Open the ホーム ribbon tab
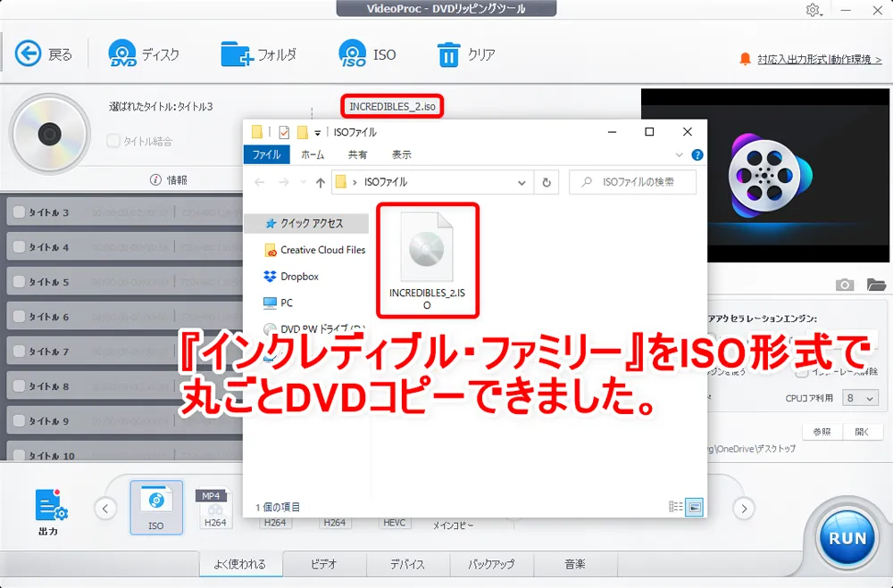Screen dimensions: 893x588 pos(313,155)
